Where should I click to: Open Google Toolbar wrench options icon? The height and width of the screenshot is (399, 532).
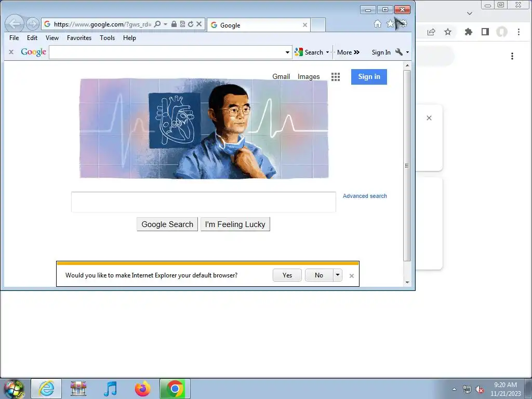tap(399, 52)
